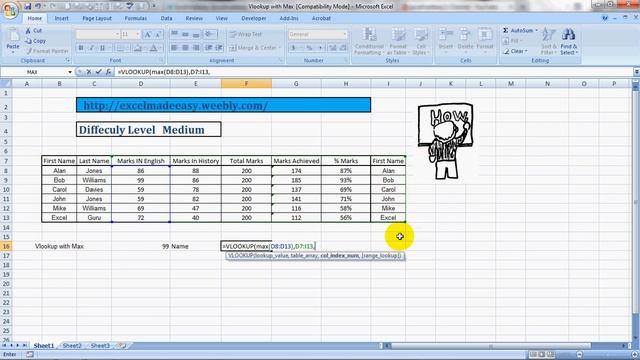
Task: Expand the AutoSum dropdown arrow
Action: (536, 31)
